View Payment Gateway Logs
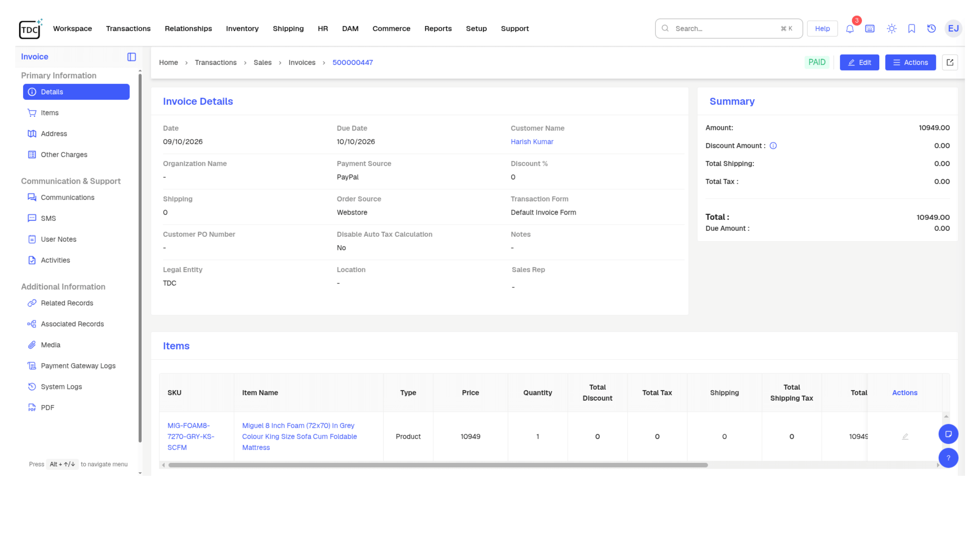 click(76, 366)
